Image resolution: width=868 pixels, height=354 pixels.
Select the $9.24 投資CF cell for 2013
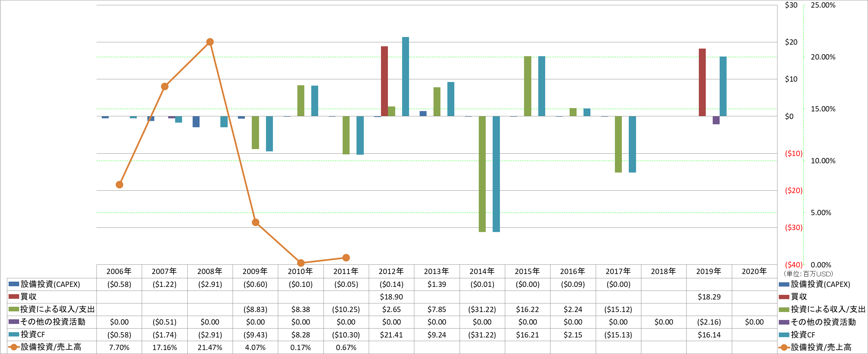pos(437,335)
